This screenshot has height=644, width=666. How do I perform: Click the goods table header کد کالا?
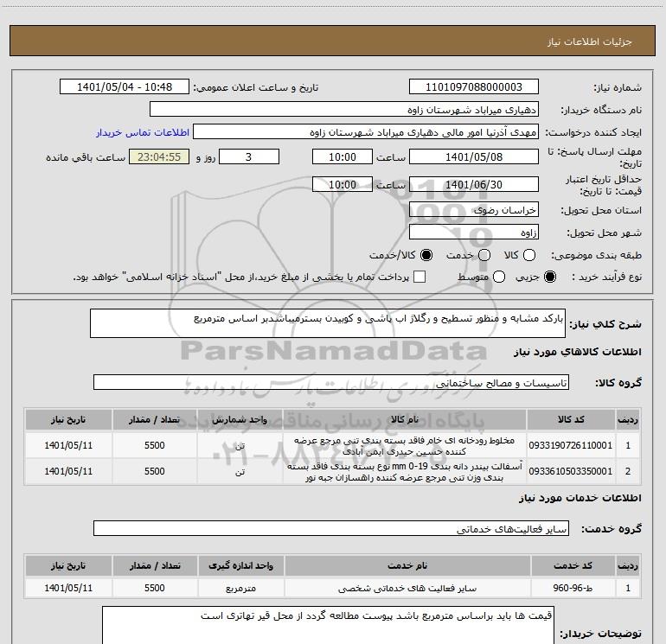(x=571, y=420)
